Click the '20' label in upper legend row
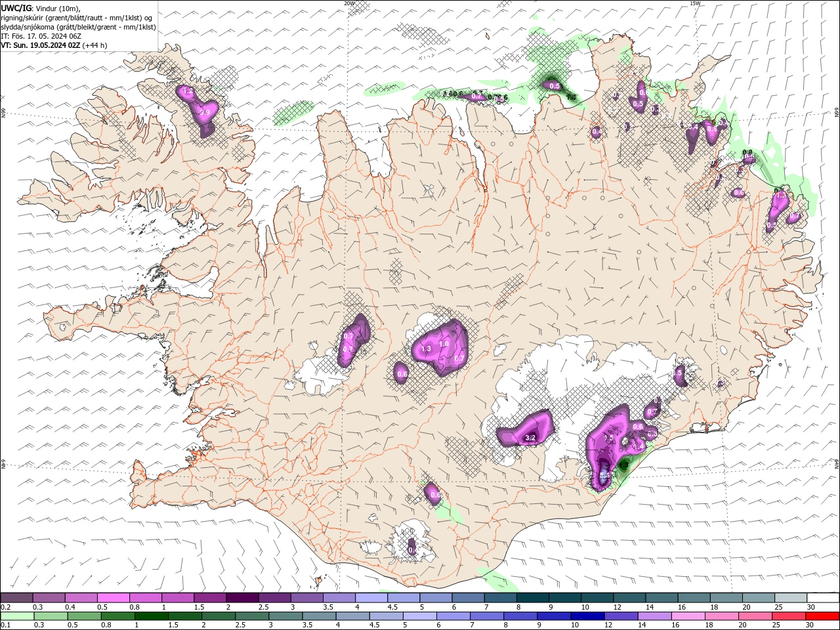 coord(746,607)
